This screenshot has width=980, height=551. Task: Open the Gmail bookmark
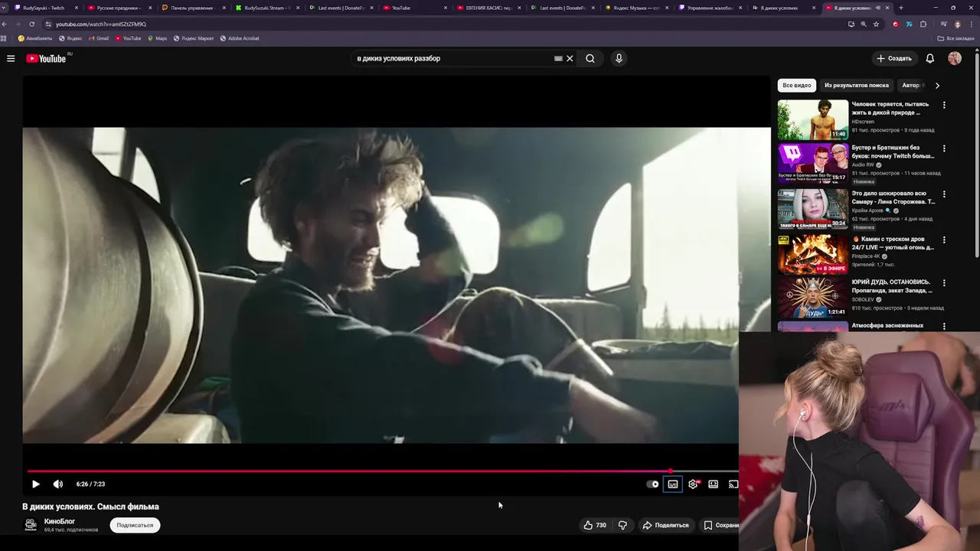(x=98, y=38)
